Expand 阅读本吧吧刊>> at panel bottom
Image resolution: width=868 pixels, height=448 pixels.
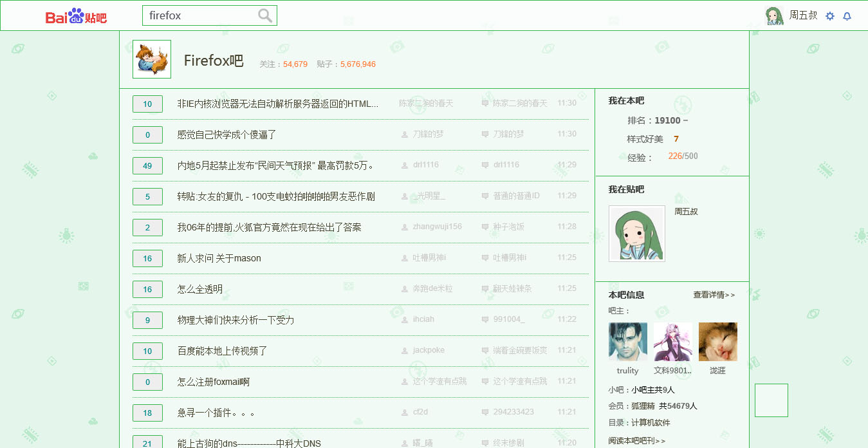[x=634, y=439]
